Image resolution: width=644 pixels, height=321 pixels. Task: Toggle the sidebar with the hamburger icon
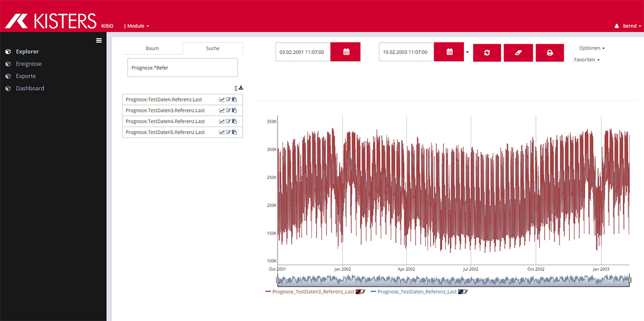pyautogui.click(x=99, y=40)
